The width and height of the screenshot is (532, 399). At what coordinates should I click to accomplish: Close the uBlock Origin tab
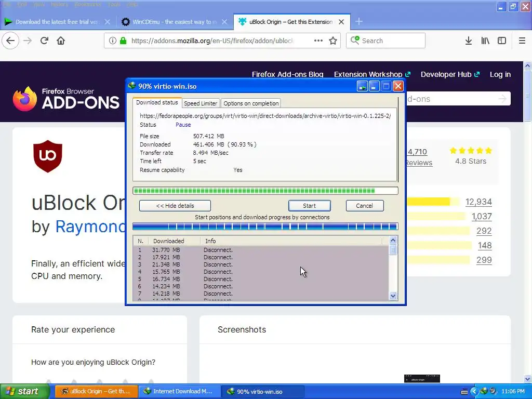[341, 22]
